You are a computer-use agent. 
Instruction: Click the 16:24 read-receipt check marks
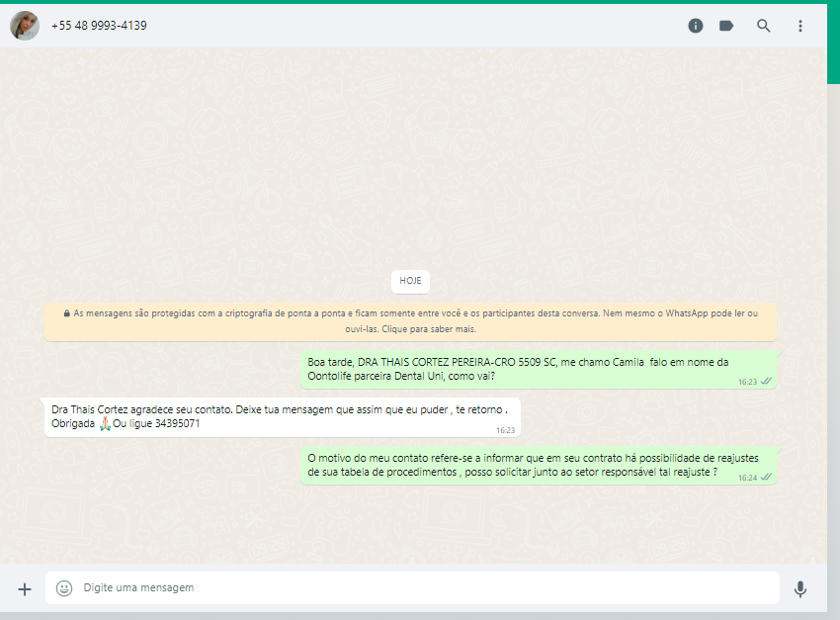click(x=766, y=478)
